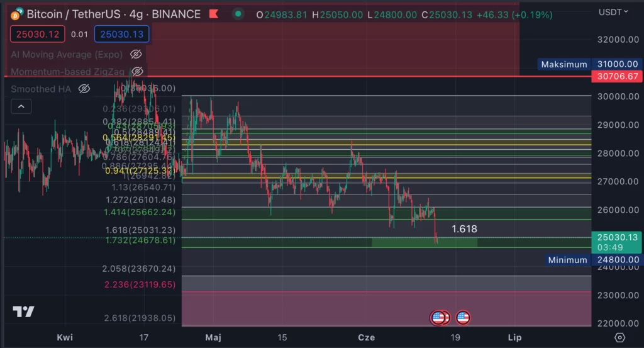Collapse the indicator legend with chevron button

click(x=21, y=106)
